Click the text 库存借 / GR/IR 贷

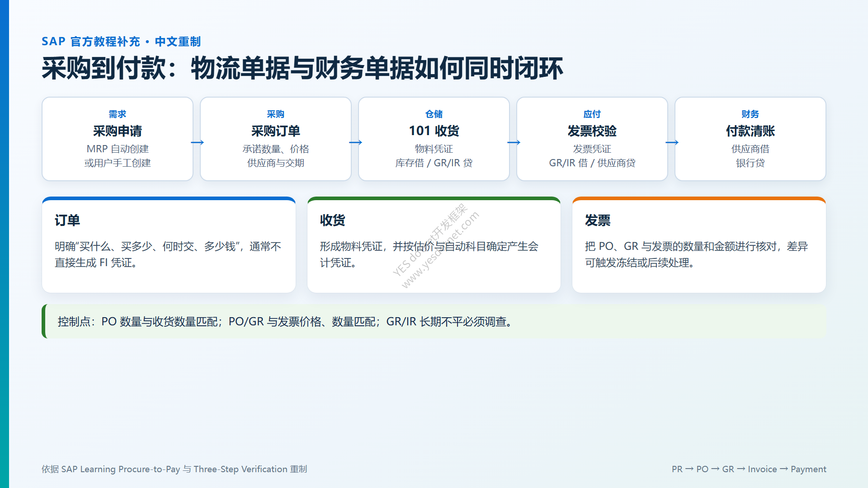point(434,163)
